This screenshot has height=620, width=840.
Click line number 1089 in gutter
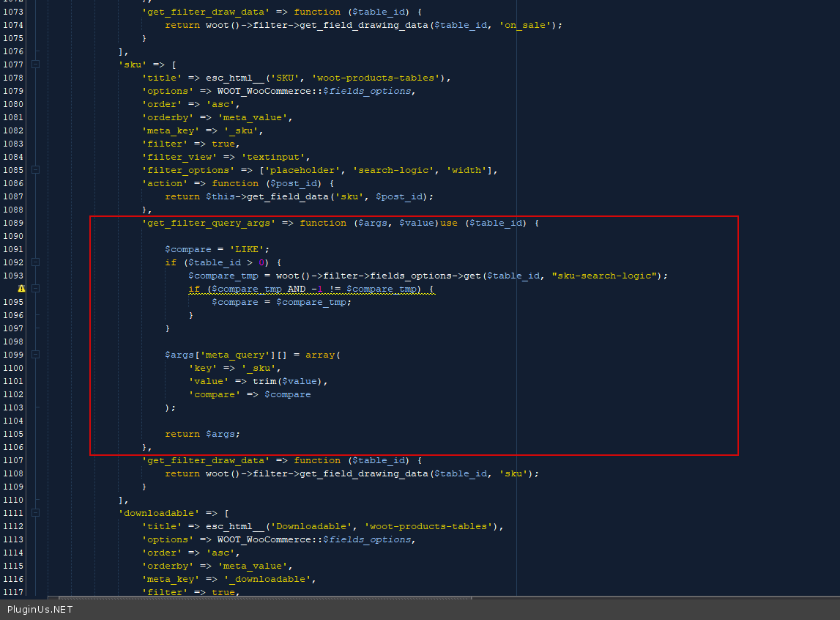13,223
